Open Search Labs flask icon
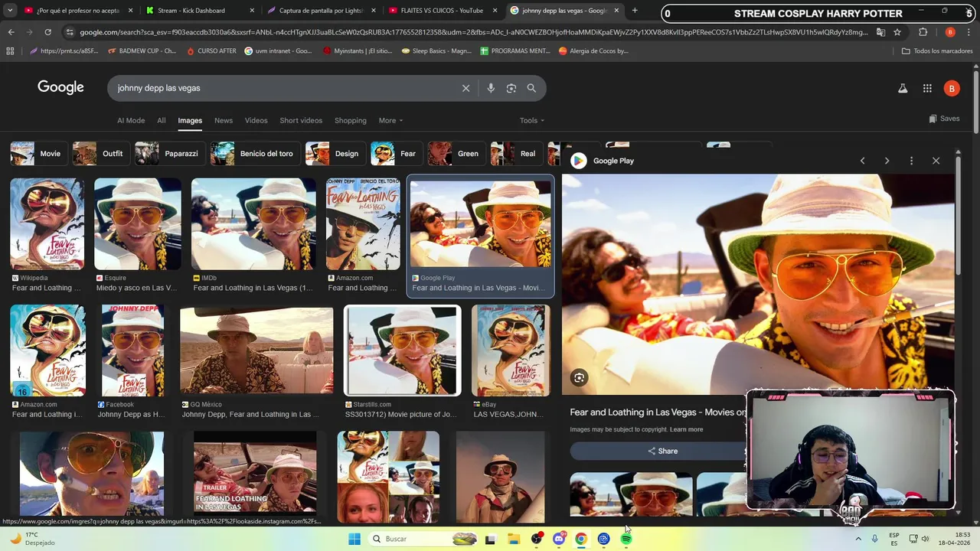This screenshot has height=551, width=980. [903, 88]
